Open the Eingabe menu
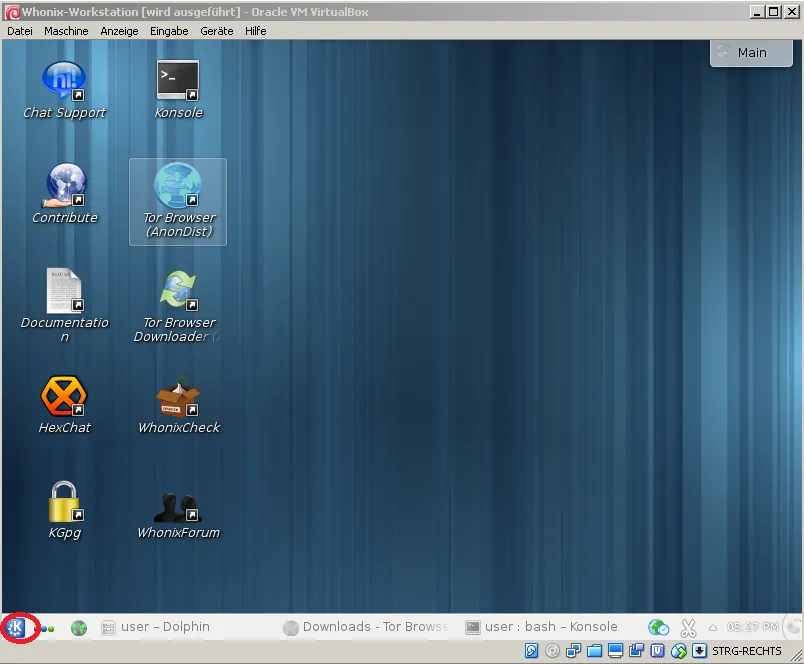The height and width of the screenshot is (664, 804). tap(169, 31)
